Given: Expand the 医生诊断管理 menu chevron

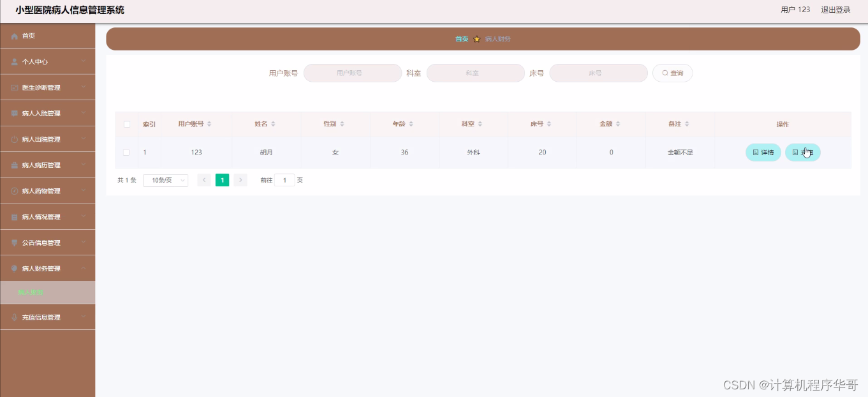Looking at the screenshot, I should pyautogui.click(x=84, y=87).
